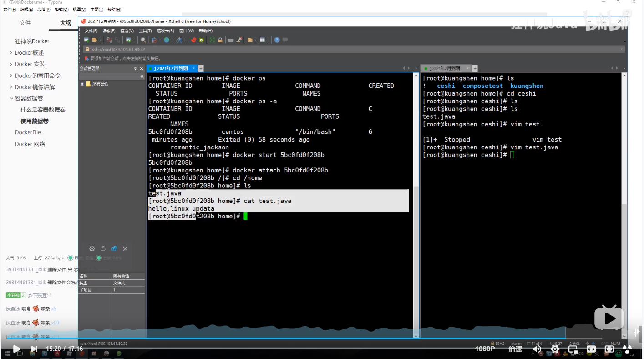Open DockerFile outline heading
This screenshot has height=359, width=644.
click(28, 132)
